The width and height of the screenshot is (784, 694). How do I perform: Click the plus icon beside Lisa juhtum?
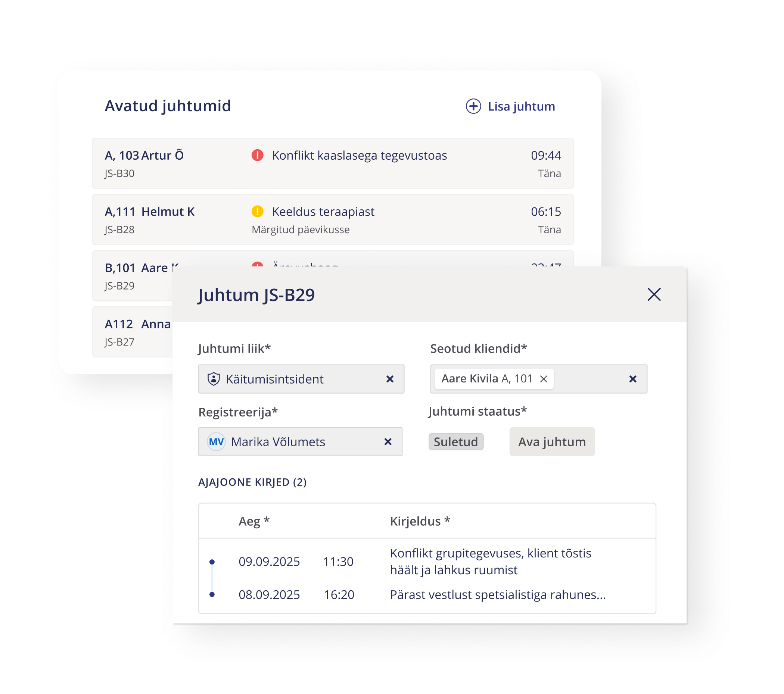[x=473, y=106]
